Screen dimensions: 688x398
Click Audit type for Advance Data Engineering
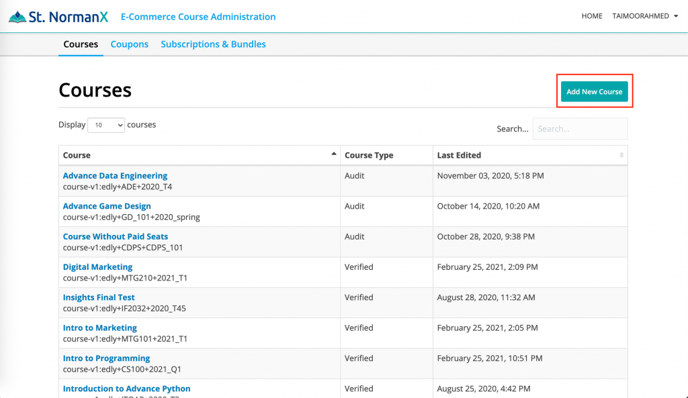tap(355, 176)
